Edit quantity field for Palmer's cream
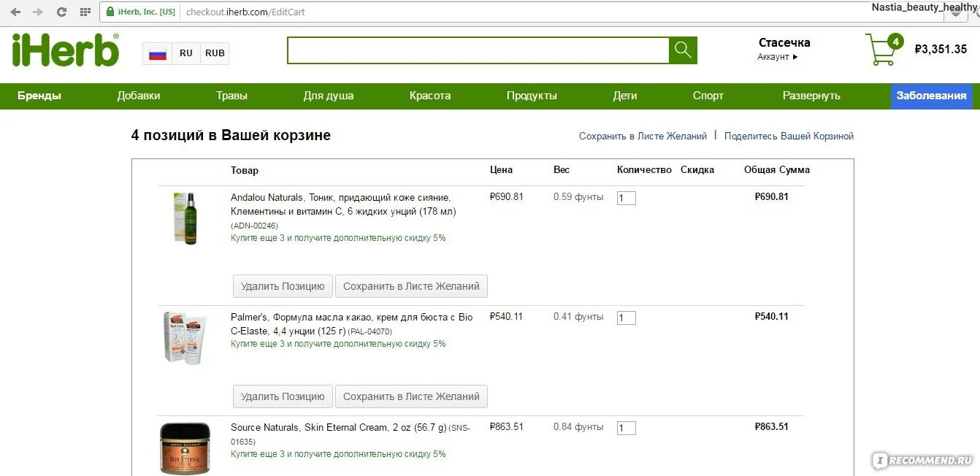The height and width of the screenshot is (476, 980). 627,318
